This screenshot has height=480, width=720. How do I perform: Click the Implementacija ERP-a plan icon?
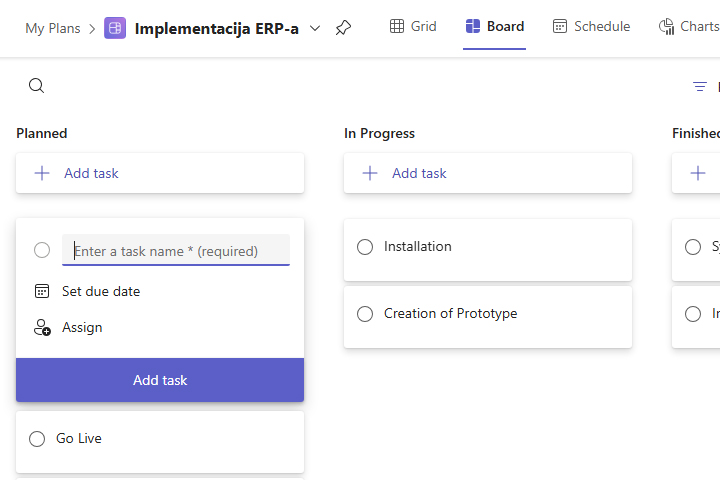[x=115, y=28]
